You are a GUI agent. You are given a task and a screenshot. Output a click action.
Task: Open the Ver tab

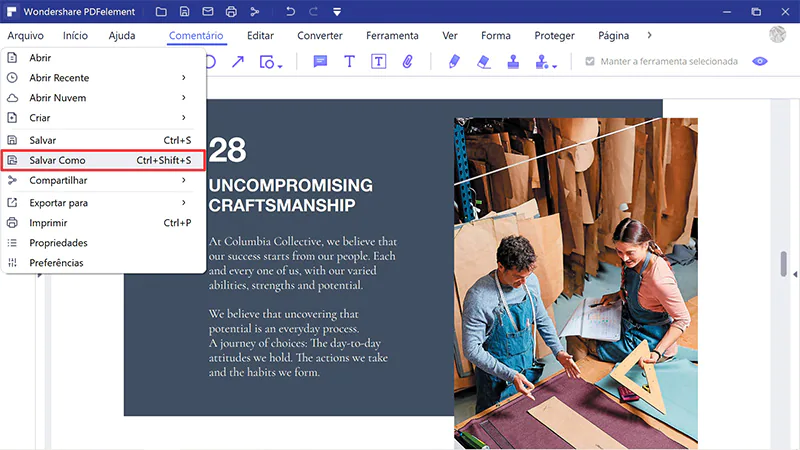point(449,36)
